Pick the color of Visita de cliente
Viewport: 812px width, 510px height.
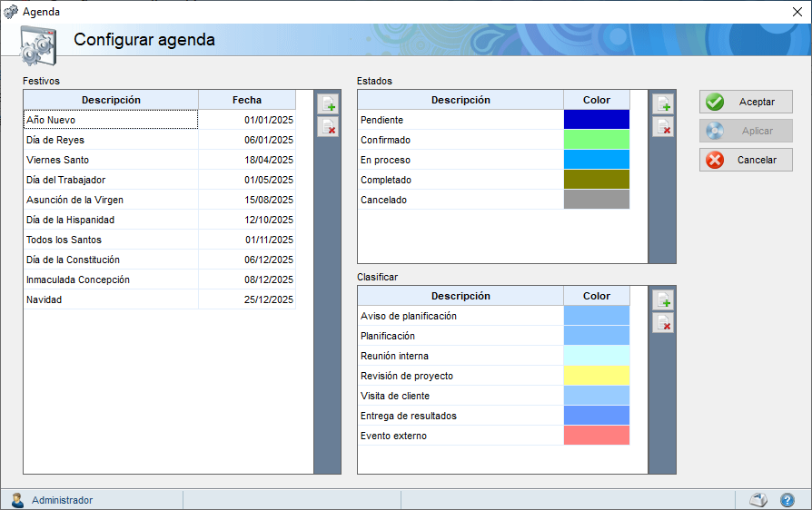(597, 396)
